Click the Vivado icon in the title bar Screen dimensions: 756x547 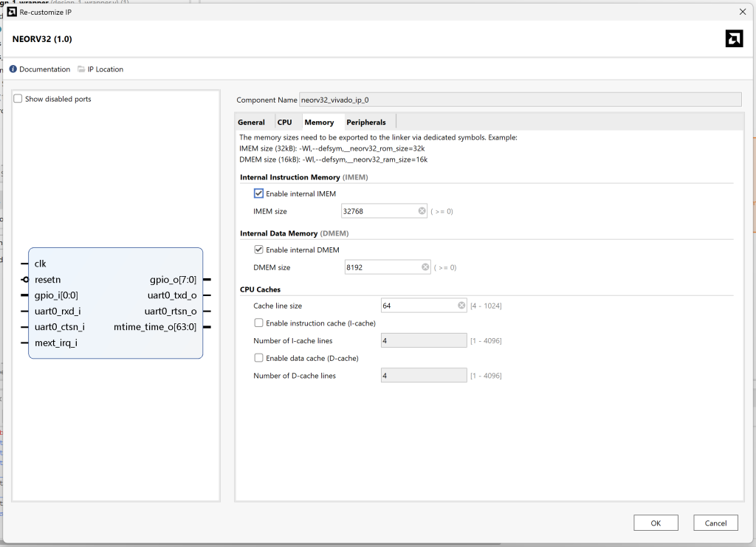tap(12, 12)
